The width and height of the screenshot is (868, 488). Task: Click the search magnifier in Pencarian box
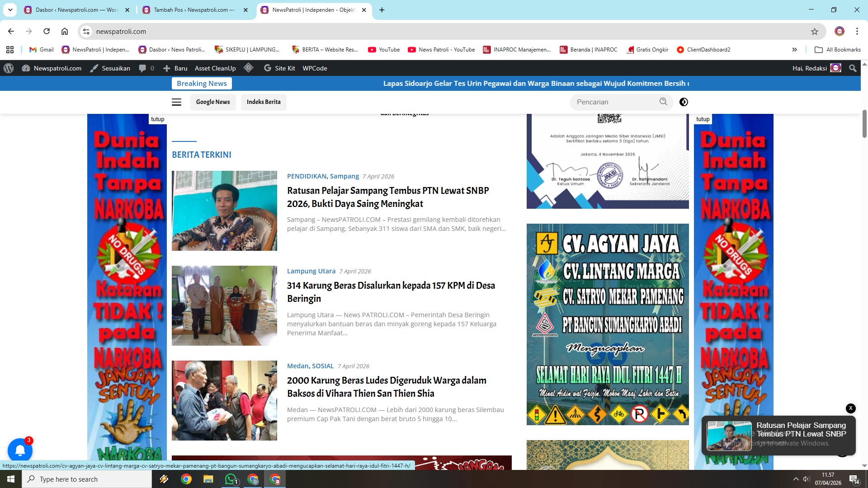click(x=663, y=102)
